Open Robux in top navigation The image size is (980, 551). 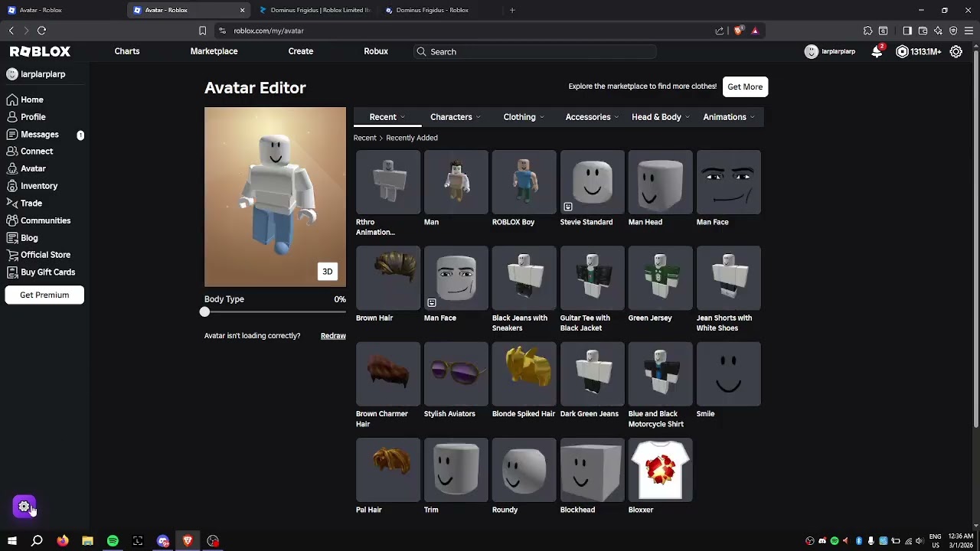coord(376,51)
